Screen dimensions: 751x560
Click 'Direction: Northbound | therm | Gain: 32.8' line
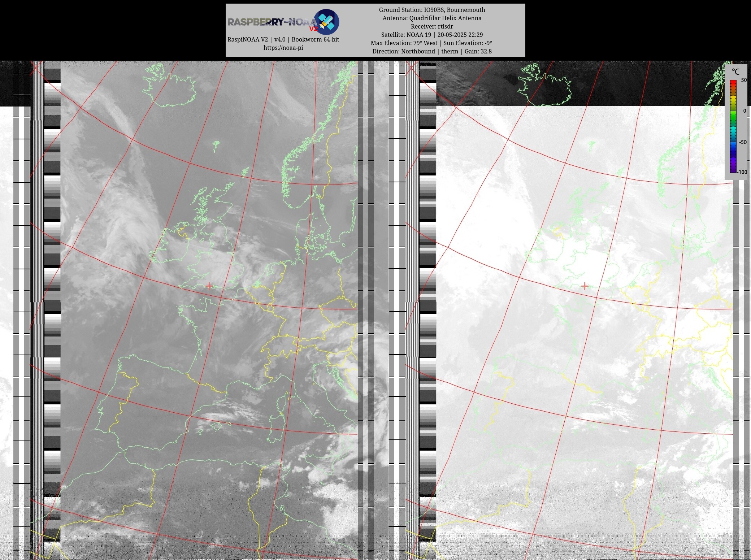point(432,51)
